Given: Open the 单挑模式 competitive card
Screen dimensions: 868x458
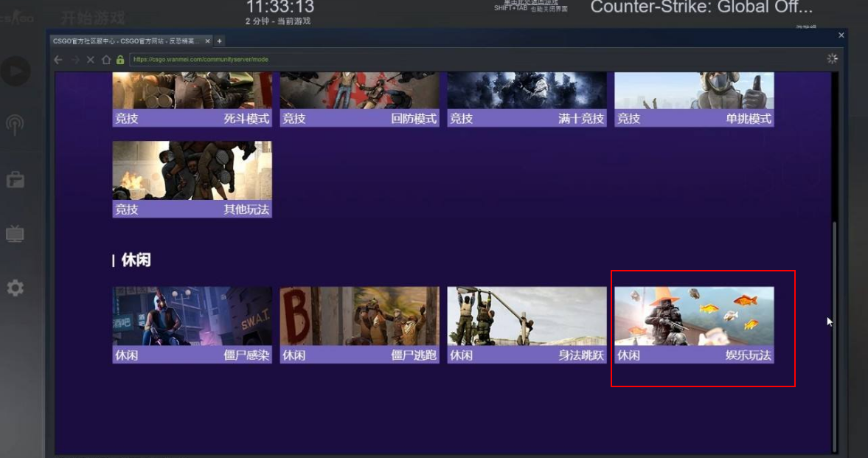Looking at the screenshot, I should tap(694, 99).
